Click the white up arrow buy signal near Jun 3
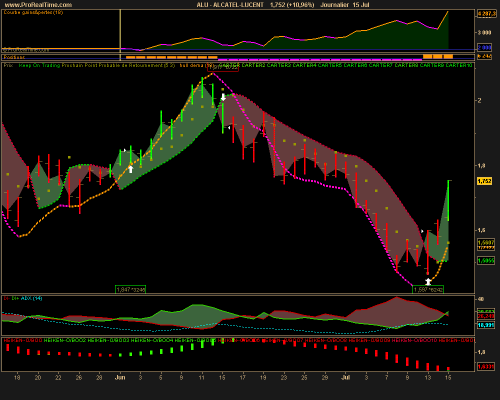 [x=131, y=169]
